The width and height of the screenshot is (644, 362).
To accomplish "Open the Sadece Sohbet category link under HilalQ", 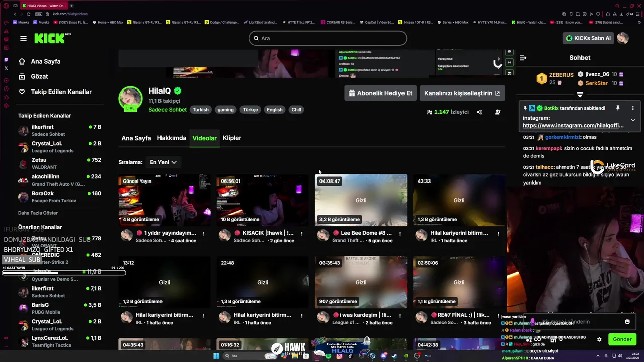I will [x=168, y=110].
